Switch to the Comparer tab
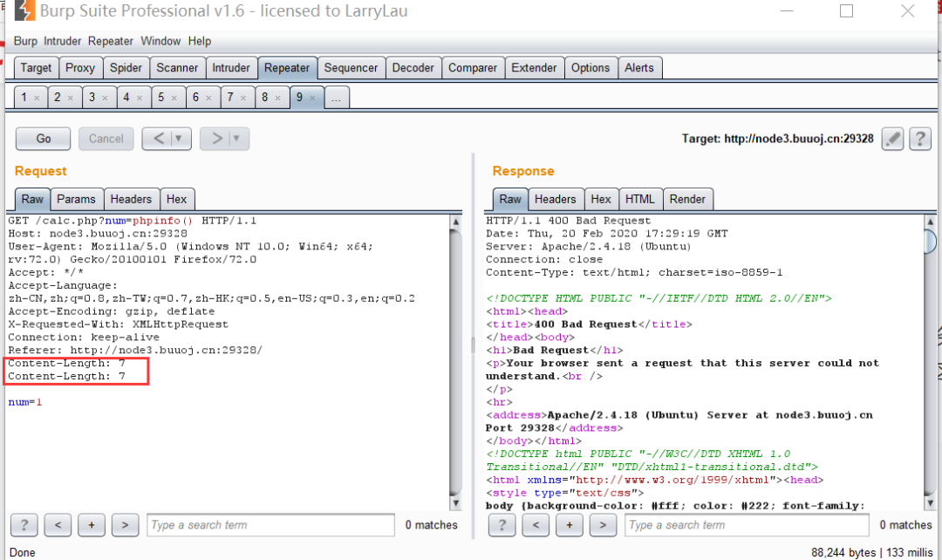The width and height of the screenshot is (942, 560). (x=473, y=68)
